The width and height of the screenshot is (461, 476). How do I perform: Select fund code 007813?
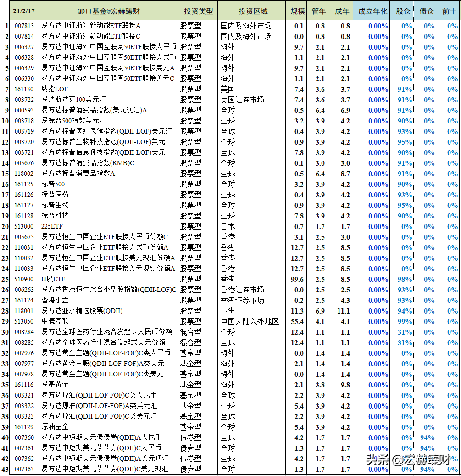[24, 26]
